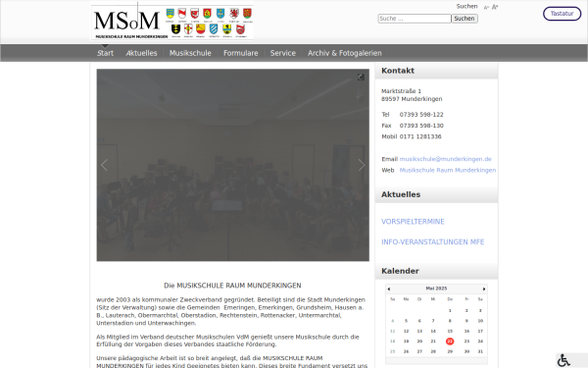Open the Musikschule Raum Munderkingen web link

coord(448,170)
